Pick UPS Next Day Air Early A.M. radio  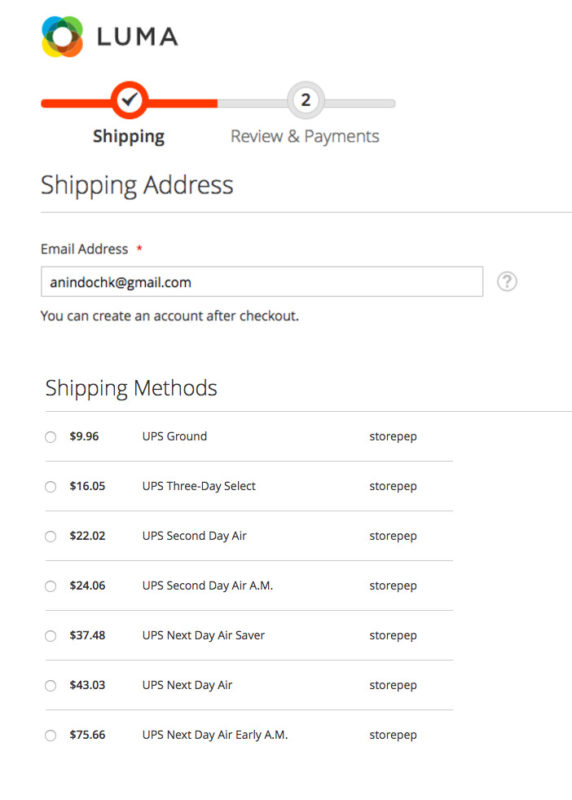pyautogui.click(x=51, y=736)
